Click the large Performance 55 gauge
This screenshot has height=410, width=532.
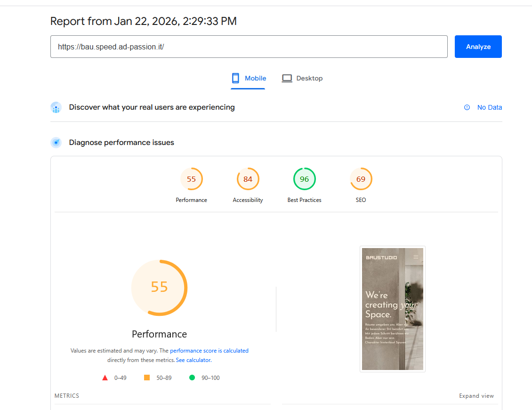159,287
